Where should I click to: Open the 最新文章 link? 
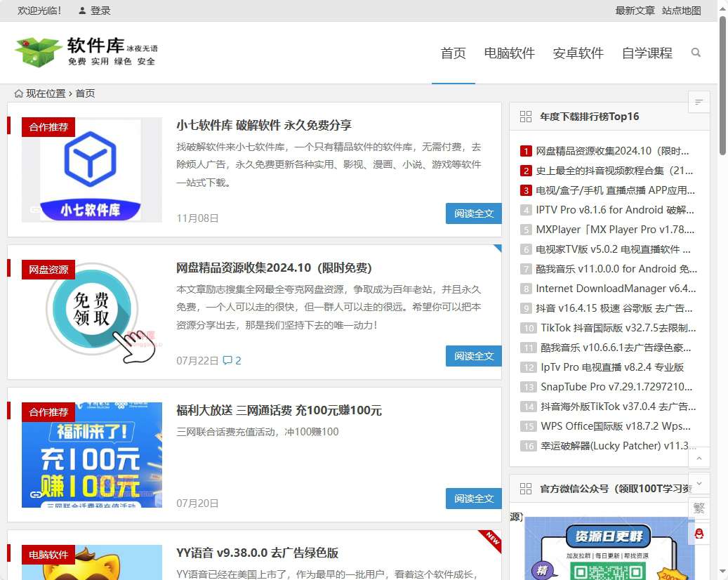(x=635, y=11)
